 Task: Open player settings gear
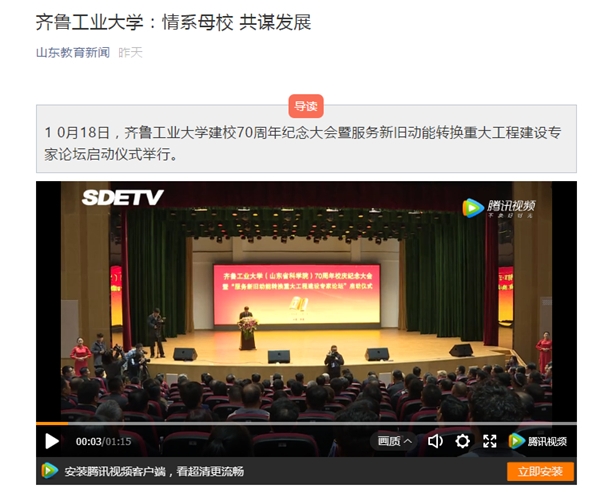coord(462,441)
